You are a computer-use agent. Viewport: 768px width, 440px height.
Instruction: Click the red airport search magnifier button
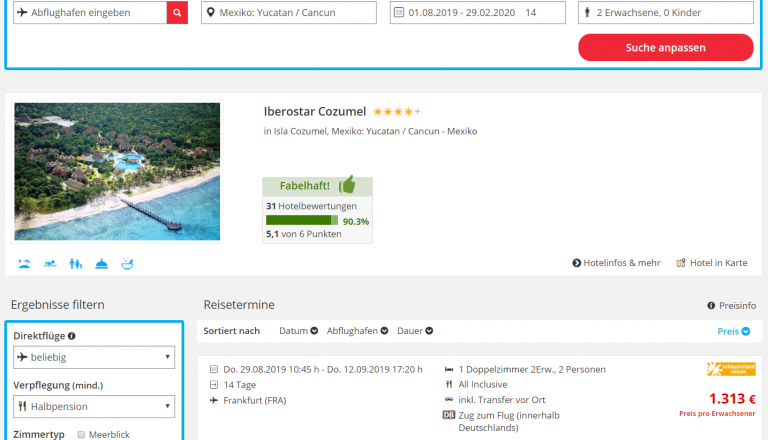[177, 12]
